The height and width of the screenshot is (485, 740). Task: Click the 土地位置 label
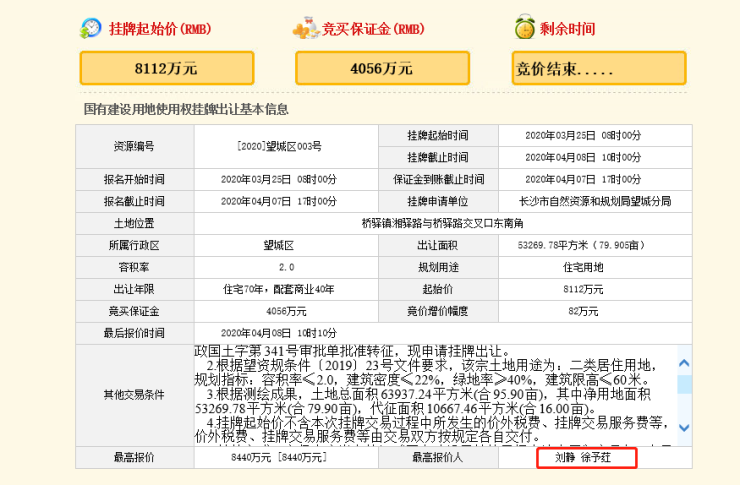point(135,223)
